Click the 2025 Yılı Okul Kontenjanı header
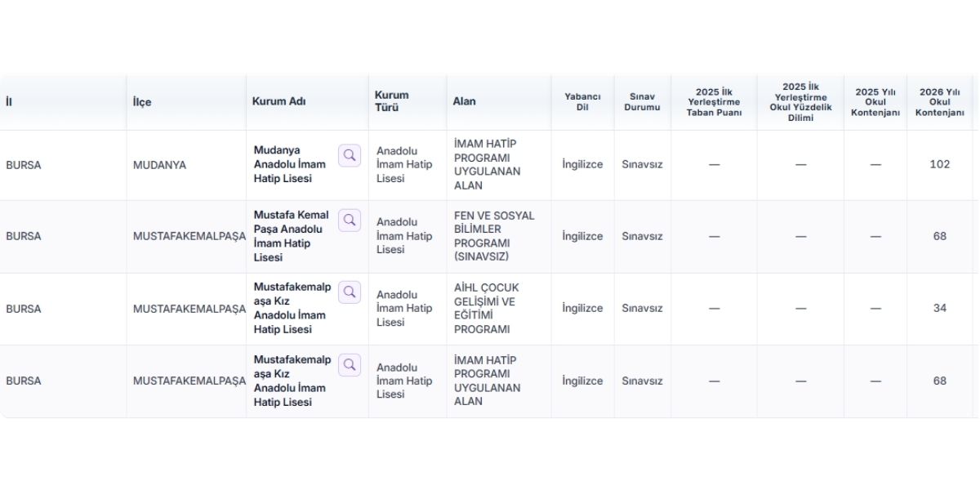The height and width of the screenshot is (490, 980). click(875, 102)
